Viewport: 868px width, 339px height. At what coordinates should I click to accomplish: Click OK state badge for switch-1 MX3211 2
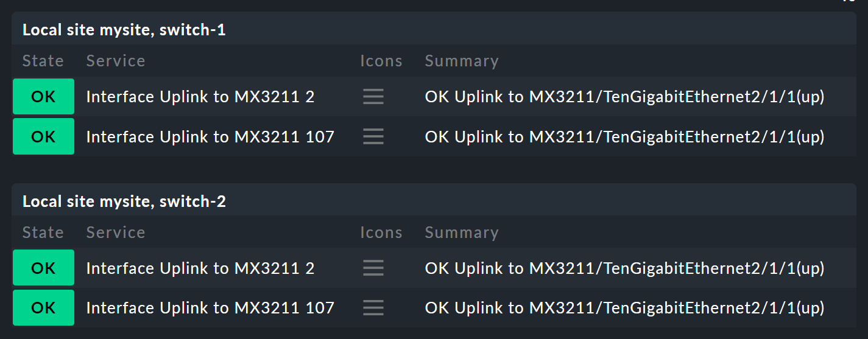(x=43, y=97)
